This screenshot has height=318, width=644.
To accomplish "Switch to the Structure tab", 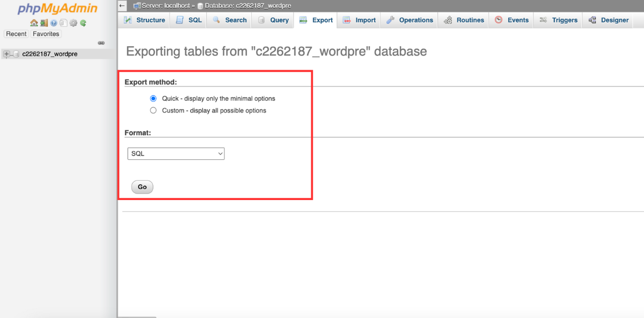I will coord(144,20).
